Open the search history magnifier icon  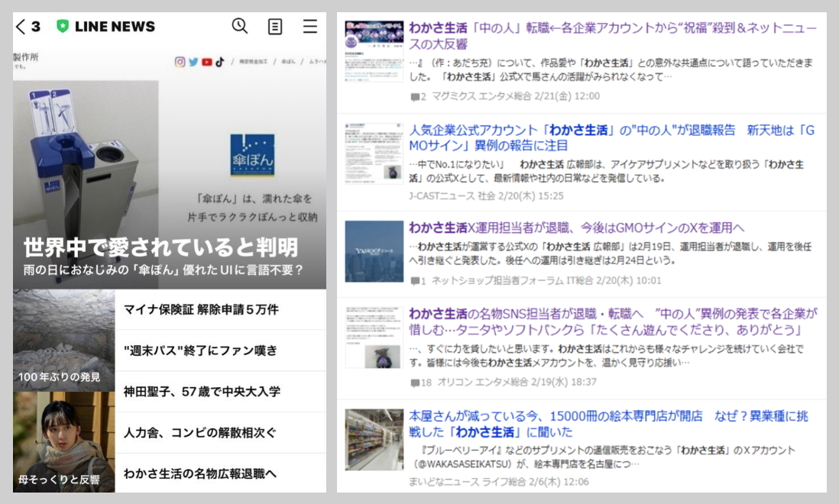(x=240, y=26)
